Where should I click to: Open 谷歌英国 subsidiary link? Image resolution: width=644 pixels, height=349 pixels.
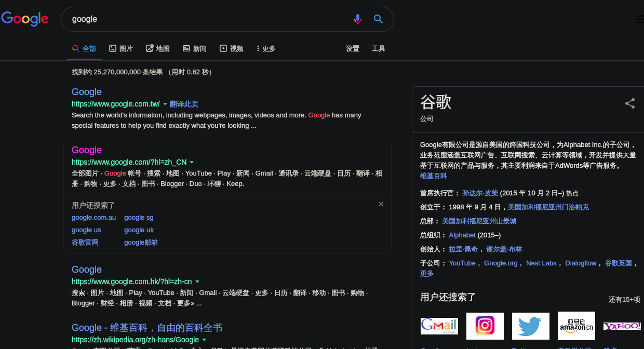click(x=619, y=263)
